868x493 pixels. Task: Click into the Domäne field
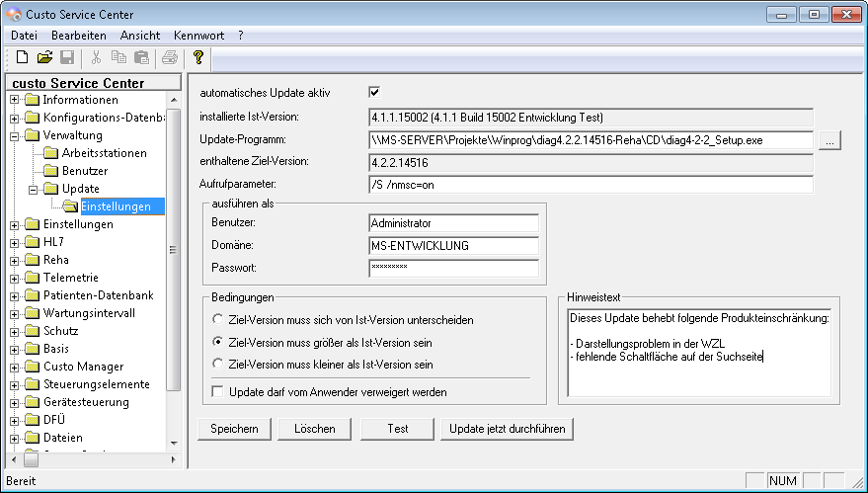coord(453,245)
